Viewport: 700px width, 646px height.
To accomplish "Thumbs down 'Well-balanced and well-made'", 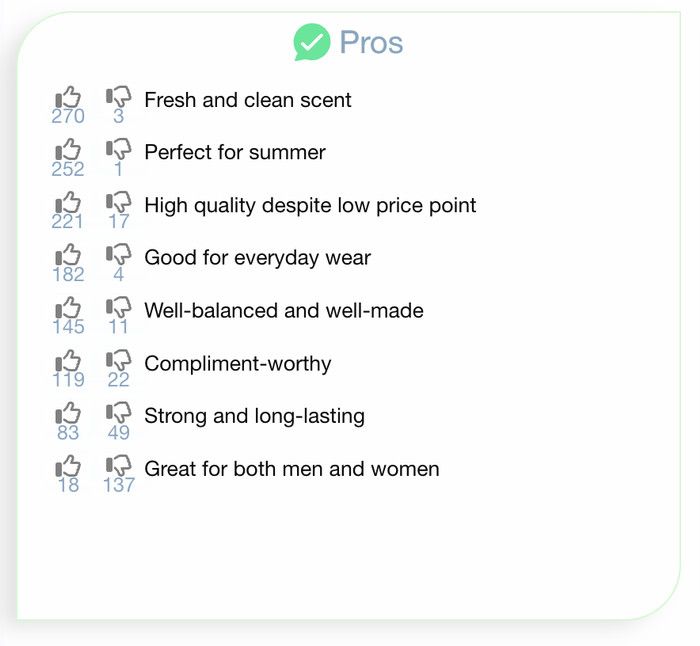I will (x=119, y=307).
